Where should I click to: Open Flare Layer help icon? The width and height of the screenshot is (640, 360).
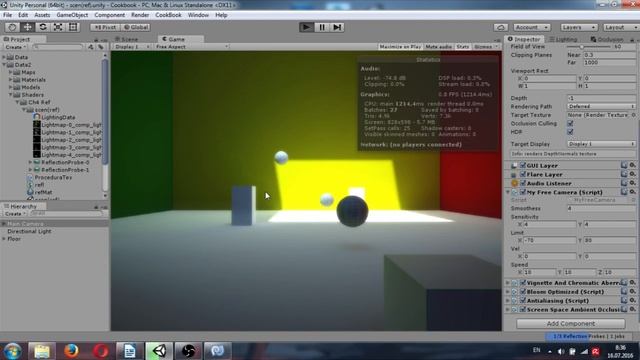(624, 174)
